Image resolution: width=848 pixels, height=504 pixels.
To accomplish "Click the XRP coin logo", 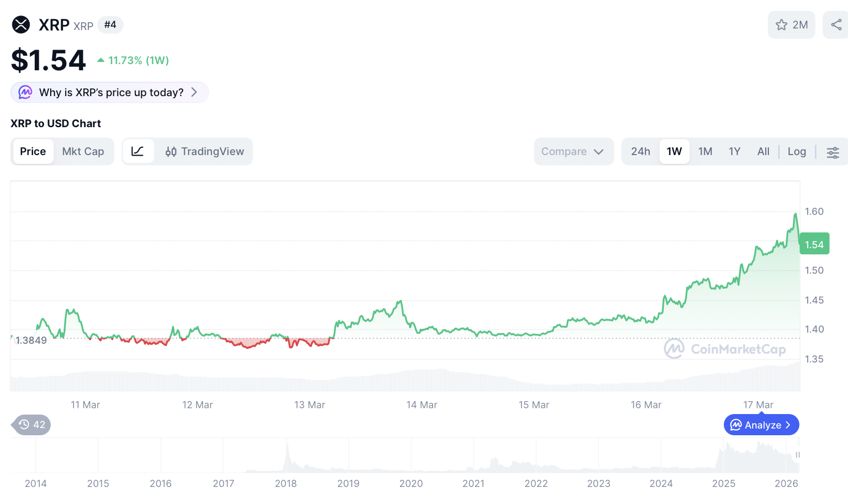I will (x=21, y=24).
